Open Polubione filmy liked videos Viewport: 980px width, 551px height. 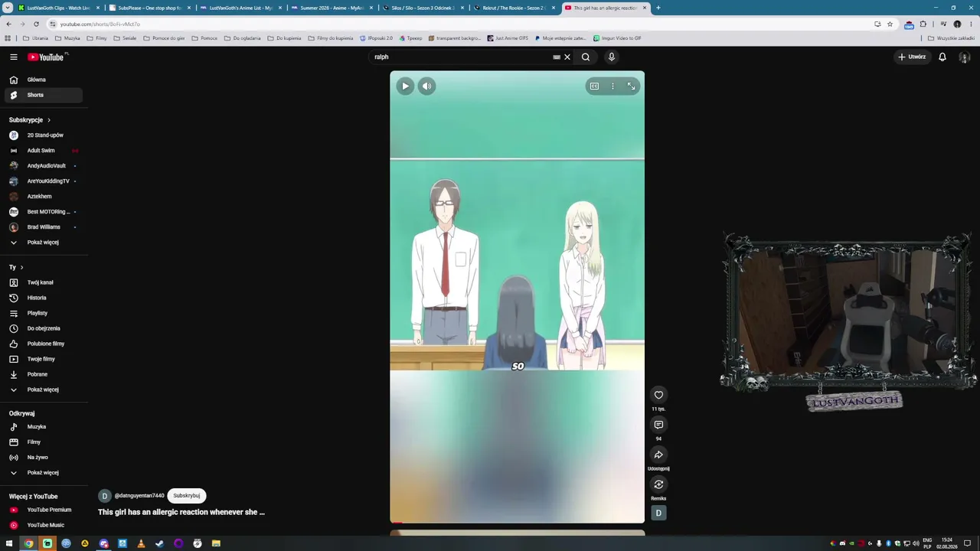point(44,344)
